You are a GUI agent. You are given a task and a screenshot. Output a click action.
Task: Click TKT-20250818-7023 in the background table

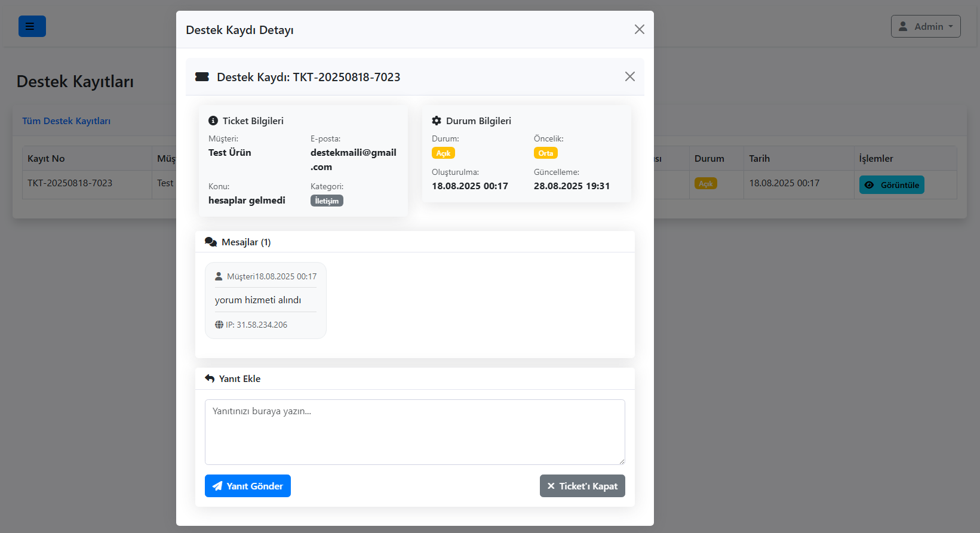click(x=70, y=183)
